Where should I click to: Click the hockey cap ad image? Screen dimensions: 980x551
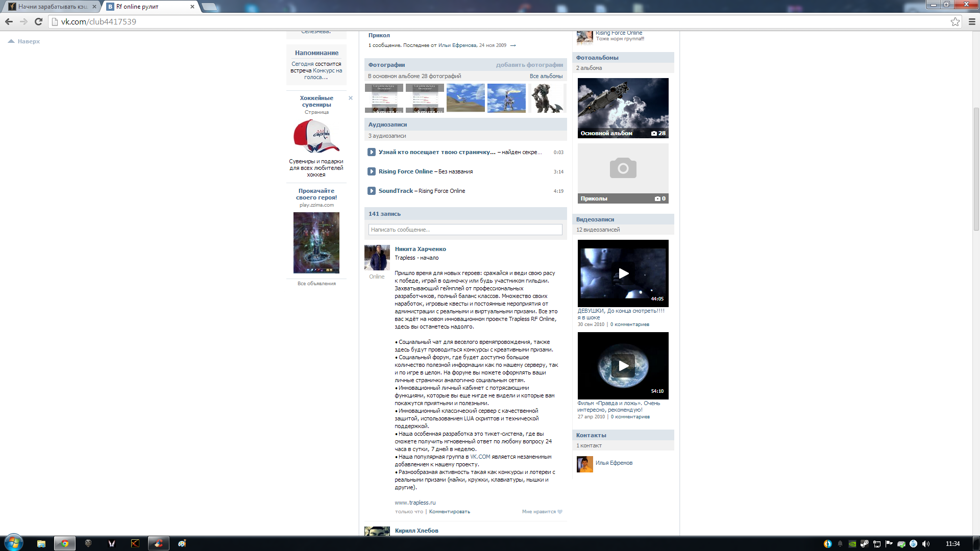316,136
